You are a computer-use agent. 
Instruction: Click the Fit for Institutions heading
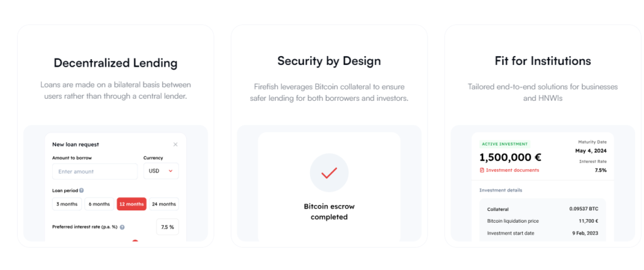543,61
